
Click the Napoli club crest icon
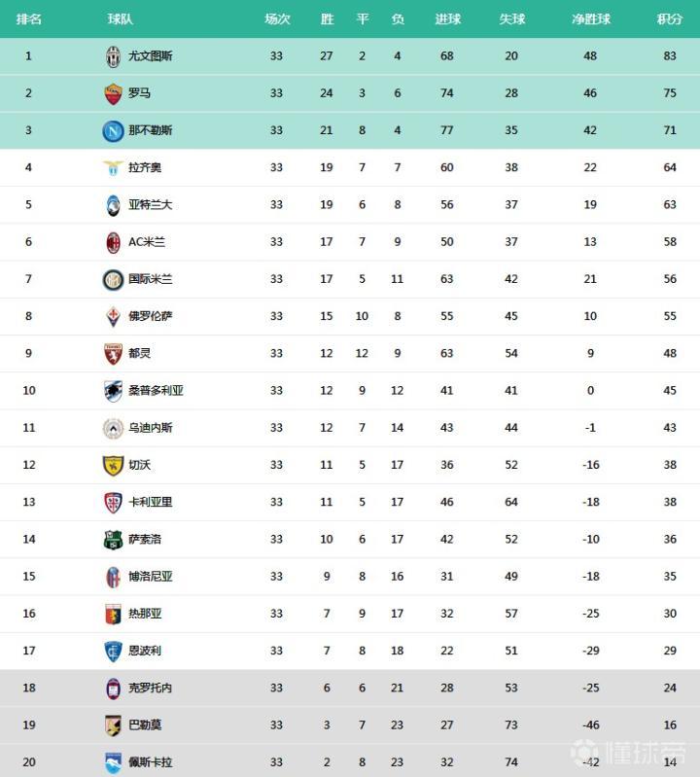click(114, 130)
